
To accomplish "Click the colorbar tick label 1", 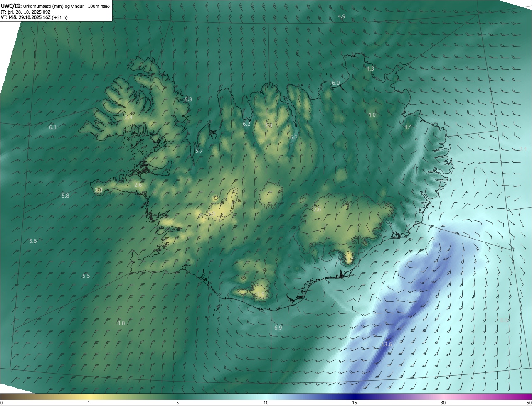I will pos(89,403).
